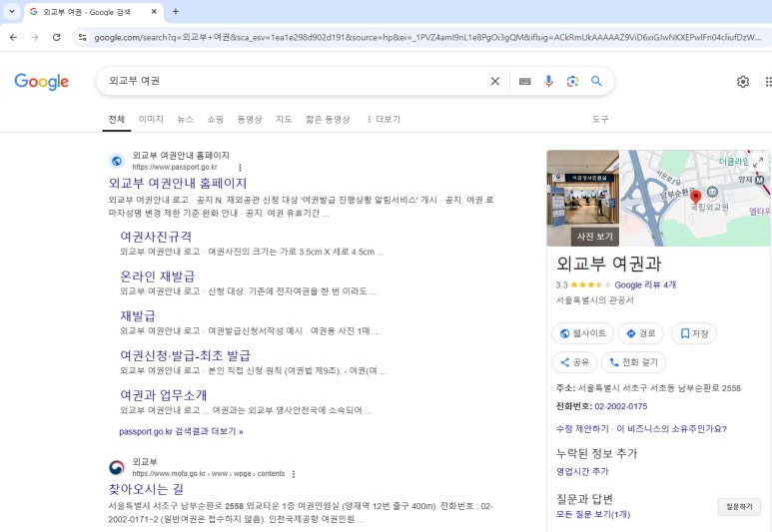Call with 전화 걸기 button
Image resolution: width=772 pixels, height=532 pixels.
pos(633,362)
